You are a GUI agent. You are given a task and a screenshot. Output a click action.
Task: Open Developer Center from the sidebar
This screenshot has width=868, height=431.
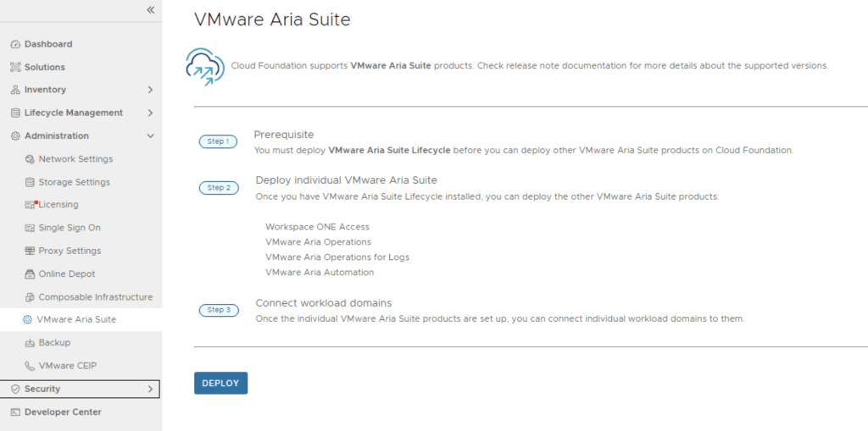62,412
